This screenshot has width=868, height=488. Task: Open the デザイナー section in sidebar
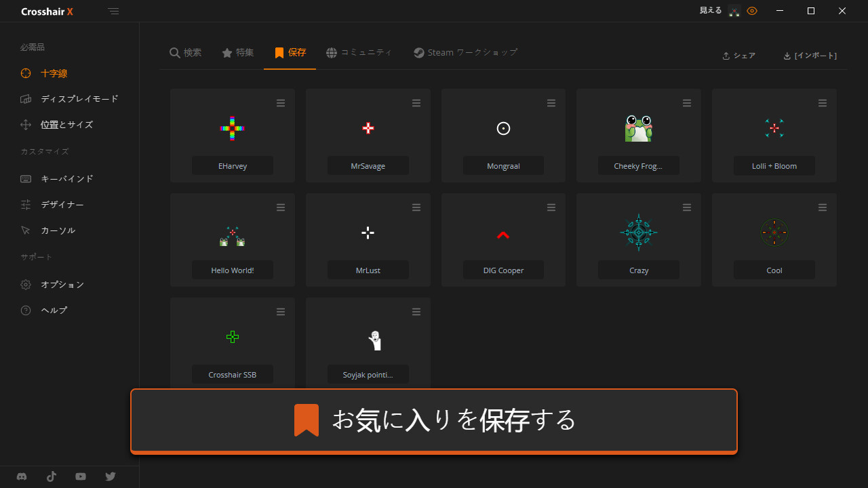tap(62, 205)
